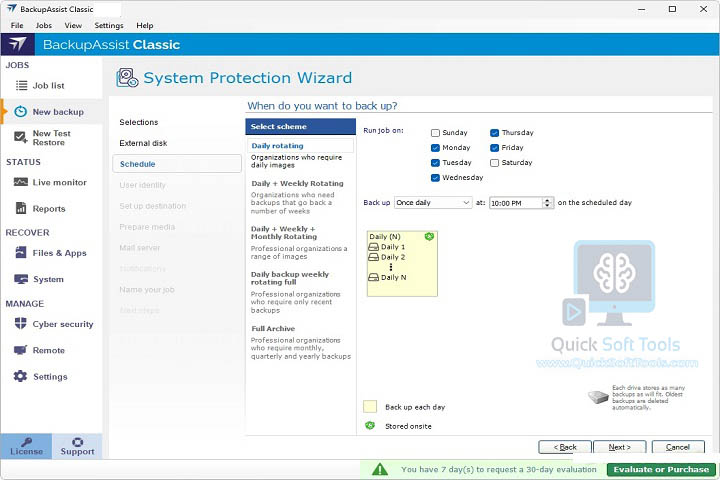Click the BackupAssist logo in banner
The image size is (720, 480).
coord(17,44)
